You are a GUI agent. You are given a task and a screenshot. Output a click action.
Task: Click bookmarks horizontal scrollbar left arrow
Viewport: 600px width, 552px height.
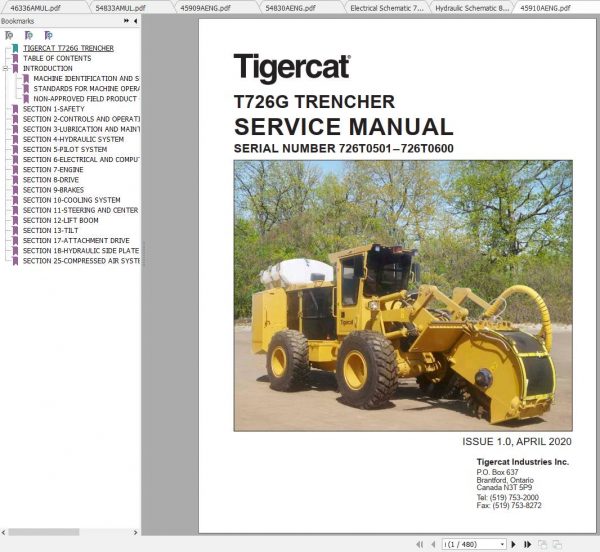(3, 532)
